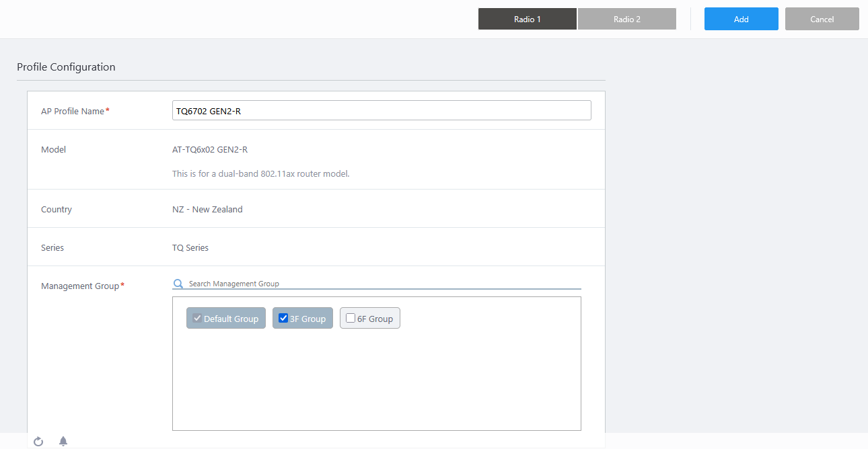Click the Management Group label
The height and width of the screenshot is (449, 868).
(x=80, y=286)
